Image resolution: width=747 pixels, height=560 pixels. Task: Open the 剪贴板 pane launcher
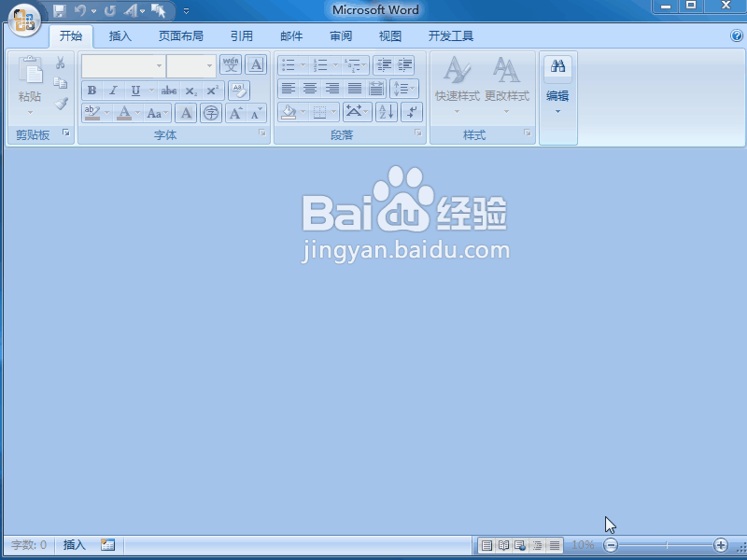66,133
